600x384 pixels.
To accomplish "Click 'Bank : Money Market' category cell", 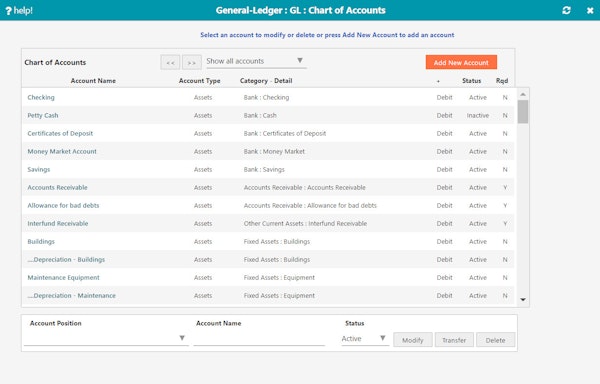I will click(x=274, y=151).
